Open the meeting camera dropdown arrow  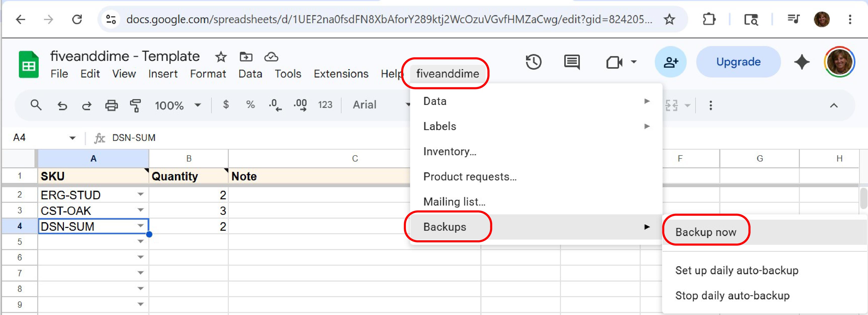634,62
